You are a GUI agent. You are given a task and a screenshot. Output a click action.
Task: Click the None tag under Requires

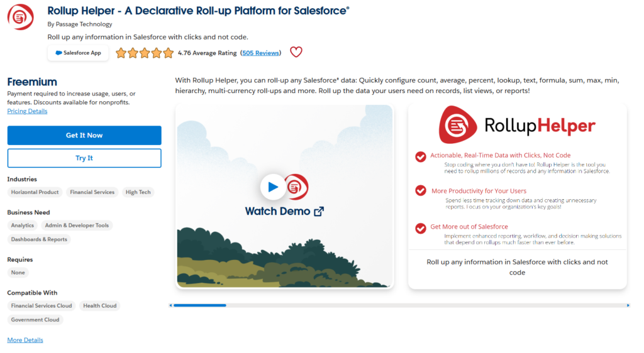[x=18, y=272]
